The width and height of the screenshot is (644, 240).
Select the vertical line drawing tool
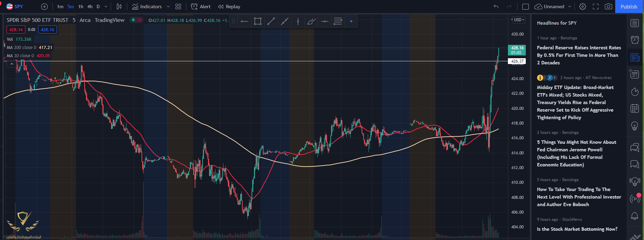tap(298, 22)
